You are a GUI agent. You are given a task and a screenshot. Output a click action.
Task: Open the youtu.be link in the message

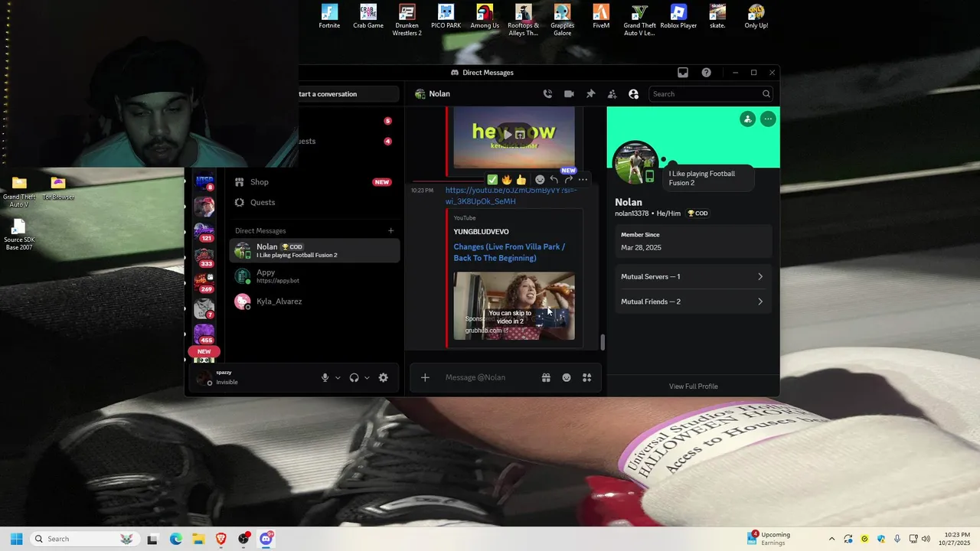coord(511,196)
